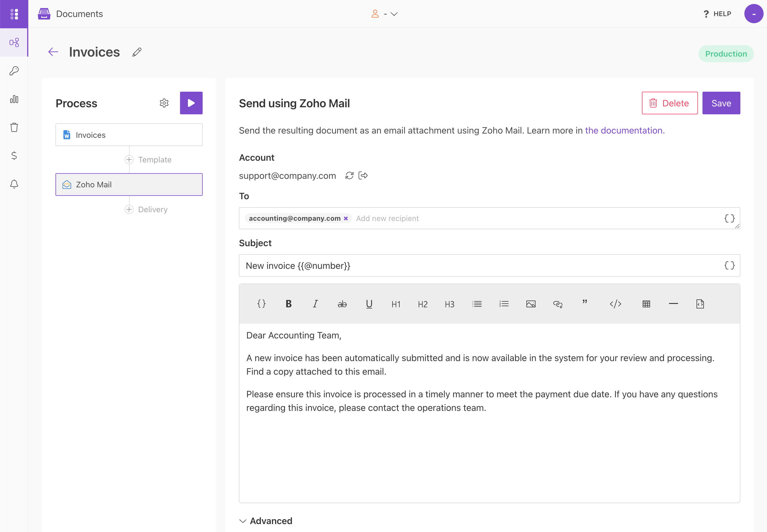Viewport: 767px width, 532px height.
Task: Insert a hyperlink
Action: coord(558,304)
